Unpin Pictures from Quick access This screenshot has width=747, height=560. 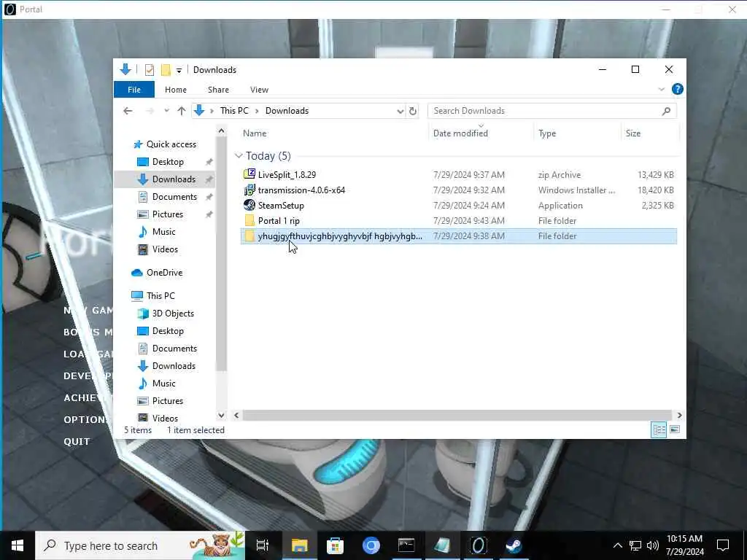209,214
